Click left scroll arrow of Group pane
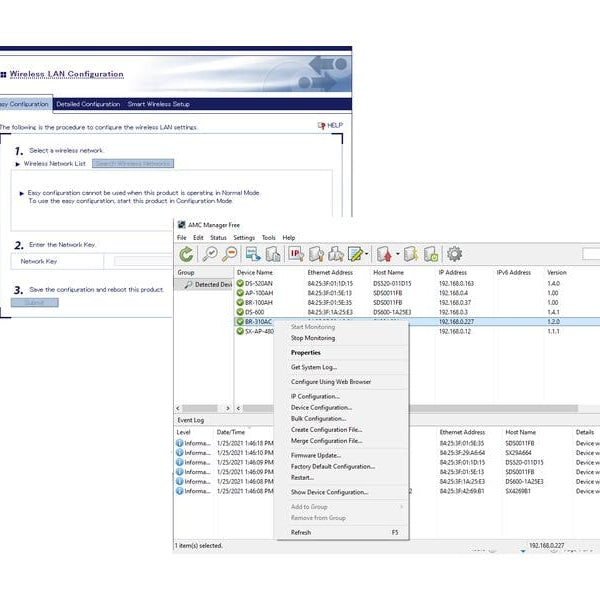600x600 pixels. pyautogui.click(x=178, y=408)
